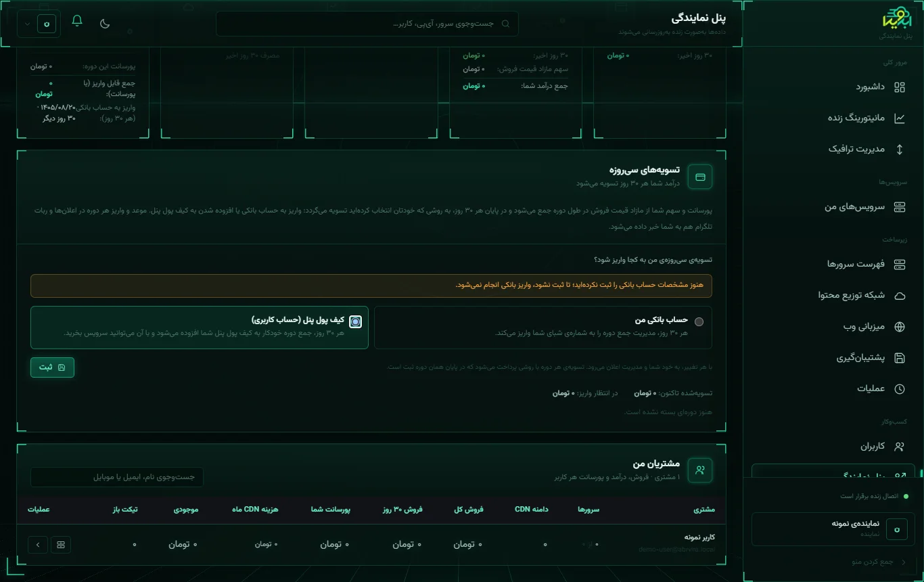The height and width of the screenshot is (582, 924).
Task: Click the فهرست سرورها server list icon
Action: 900,264
